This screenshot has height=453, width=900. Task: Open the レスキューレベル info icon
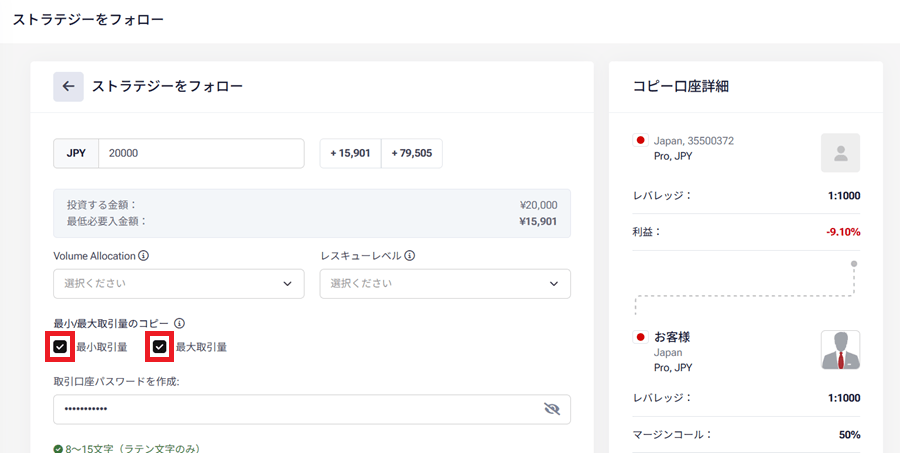410,255
